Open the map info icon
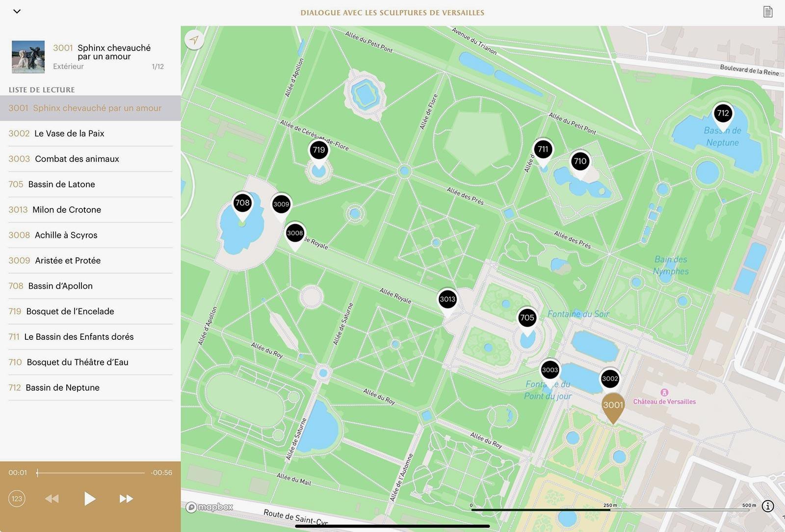 tap(768, 506)
